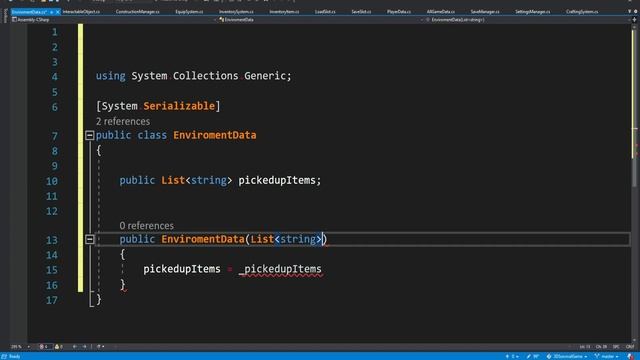This screenshot has height=360, width=640.
Task: Open the notifications bell icon
Action: tap(630, 356)
